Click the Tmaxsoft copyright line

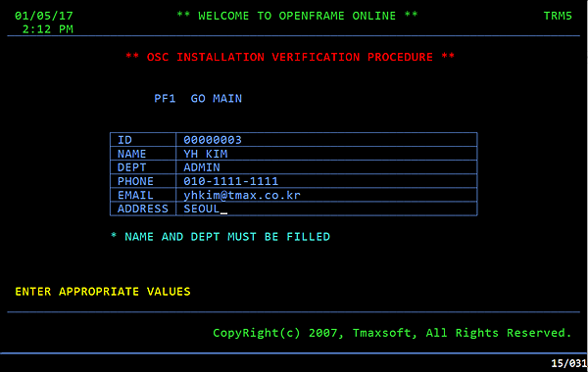[392, 333]
